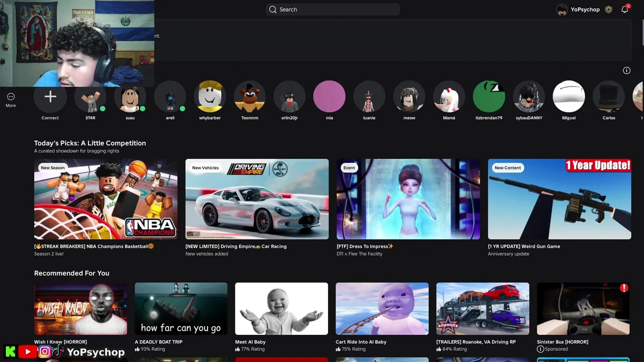Click the 'Event' badge on Dress To Impress
This screenshot has height=362, width=644.
tap(349, 168)
